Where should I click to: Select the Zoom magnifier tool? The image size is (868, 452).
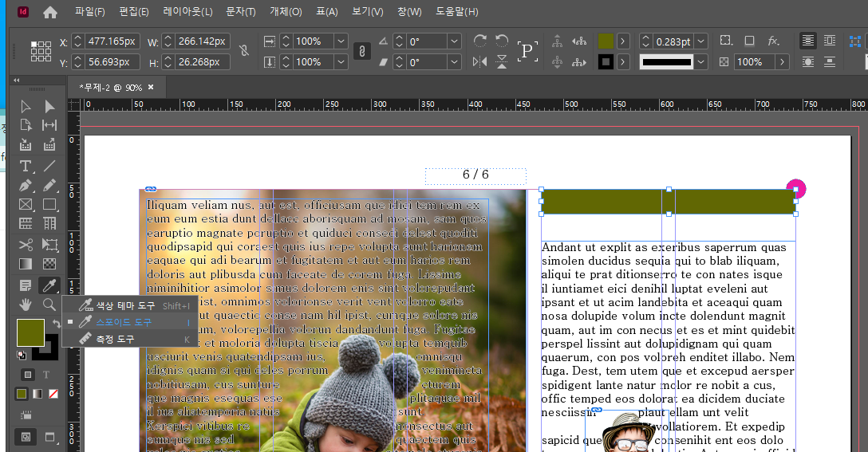point(49,305)
